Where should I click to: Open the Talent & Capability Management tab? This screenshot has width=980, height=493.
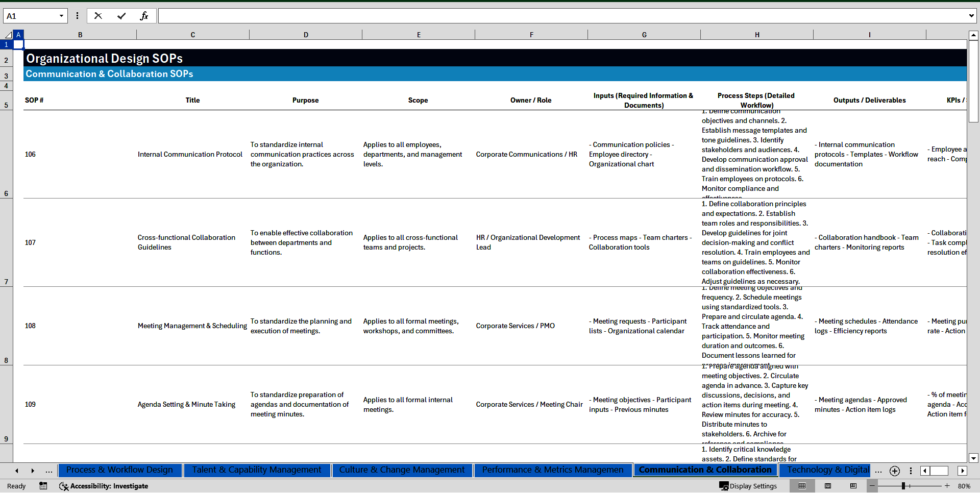[x=256, y=470]
